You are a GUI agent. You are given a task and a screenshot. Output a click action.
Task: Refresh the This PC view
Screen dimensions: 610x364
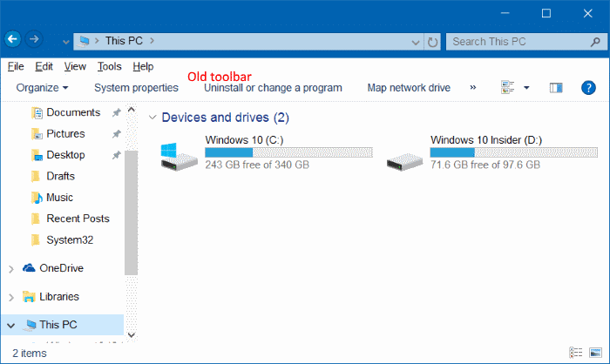(432, 42)
